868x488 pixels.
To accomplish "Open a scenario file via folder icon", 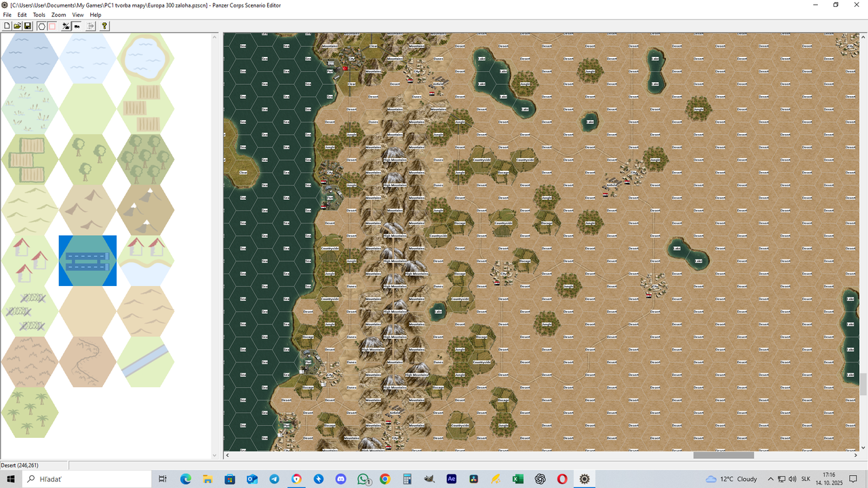I will pyautogui.click(x=18, y=26).
